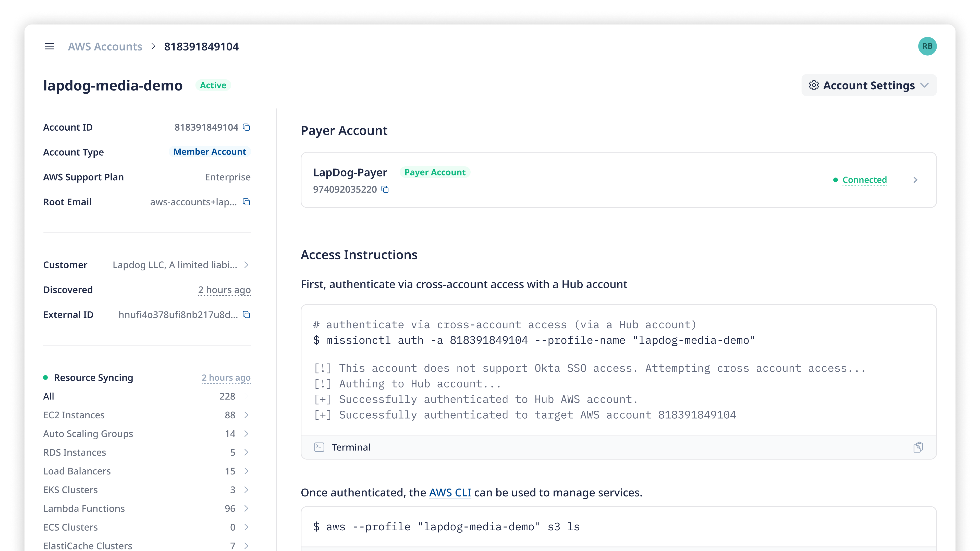Open the LapDog-Payer account name

[350, 172]
